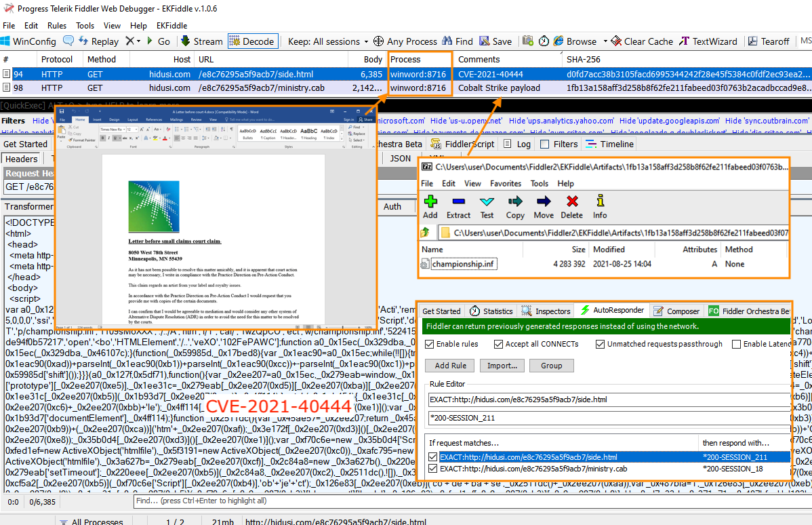The image size is (812, 525).
Task: Toggle the Decode toolbar button
Action: pos(252,41)
